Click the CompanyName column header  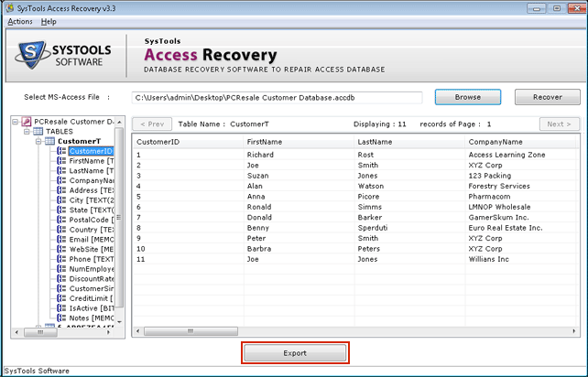coord(520,142)
